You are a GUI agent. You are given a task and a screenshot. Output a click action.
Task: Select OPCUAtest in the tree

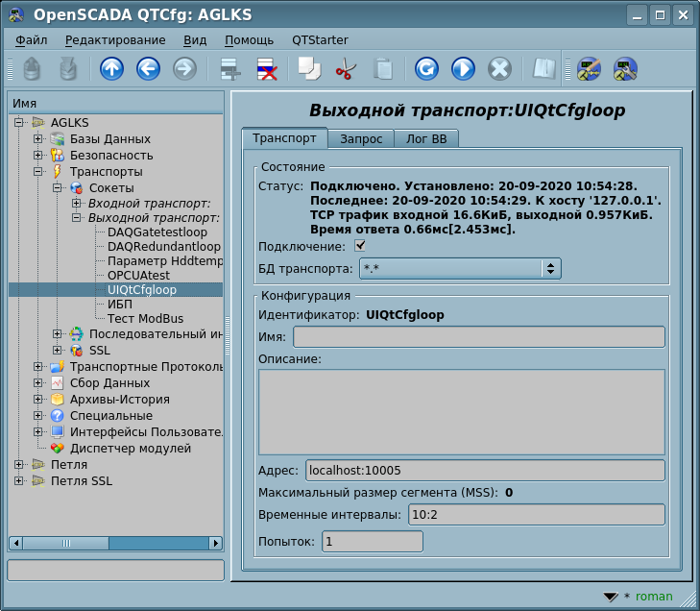pos(138,275)
